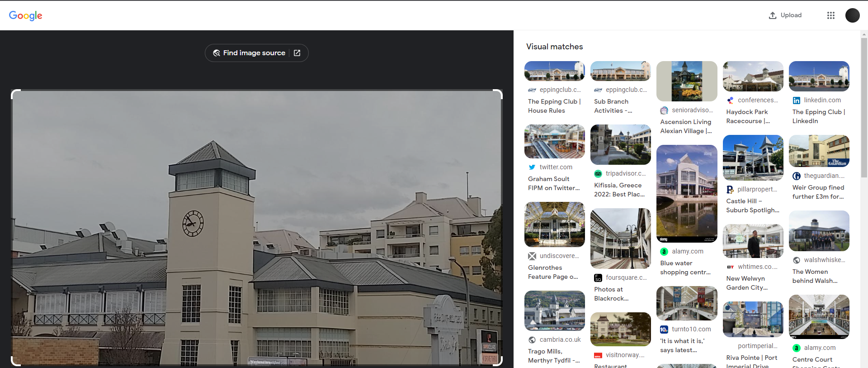Click 'Ascension Living Alexian Village' link
Image resolution: width=868 pixels, height=368 pixels.
[686, 126]
